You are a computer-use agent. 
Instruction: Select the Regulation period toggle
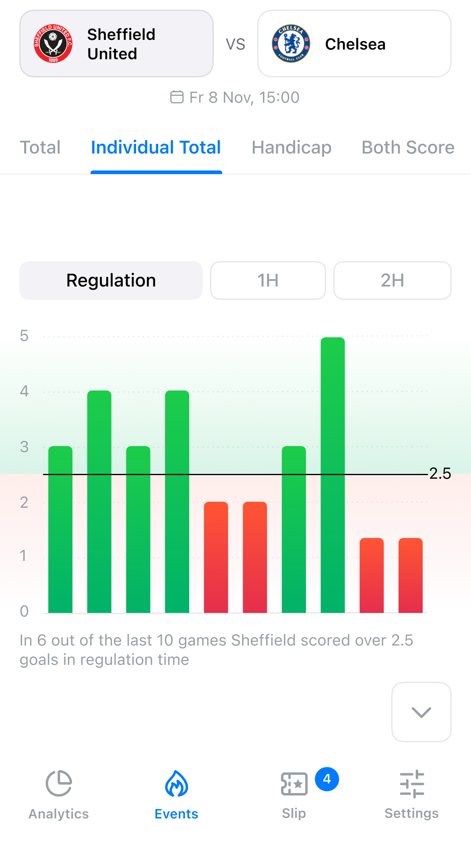coord(111,280)
